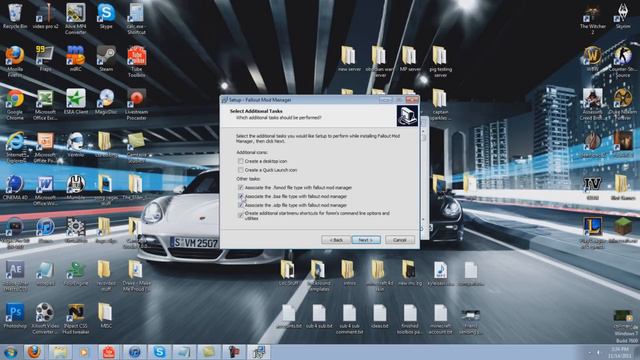
Task: Click iTunes in the taskbar
Action: coord(134,352)
